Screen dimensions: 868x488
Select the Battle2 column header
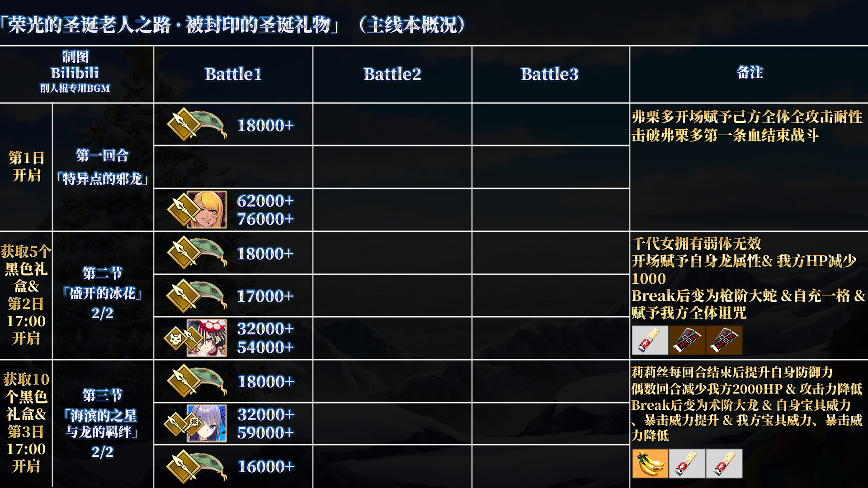[392, 74]
